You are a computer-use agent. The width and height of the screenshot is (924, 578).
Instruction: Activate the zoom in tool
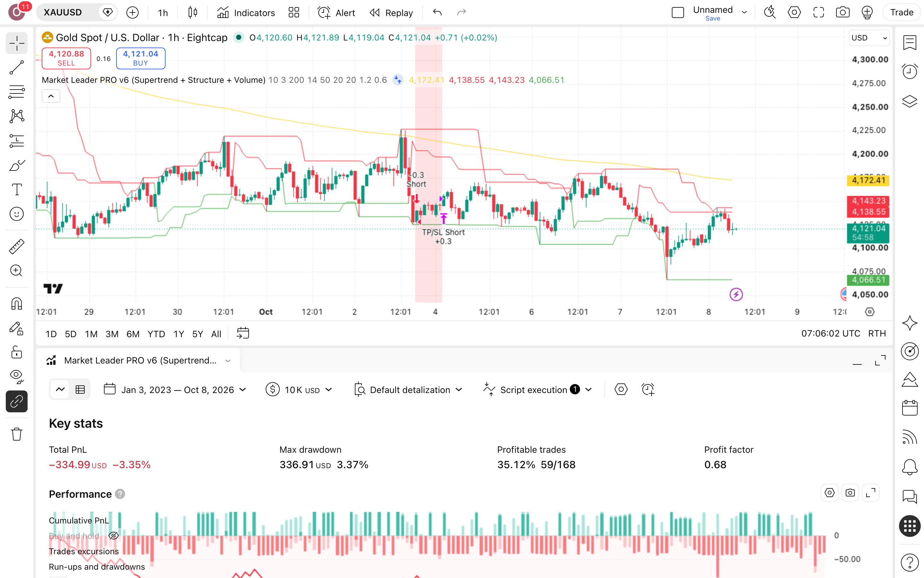(x=16, y=271)
